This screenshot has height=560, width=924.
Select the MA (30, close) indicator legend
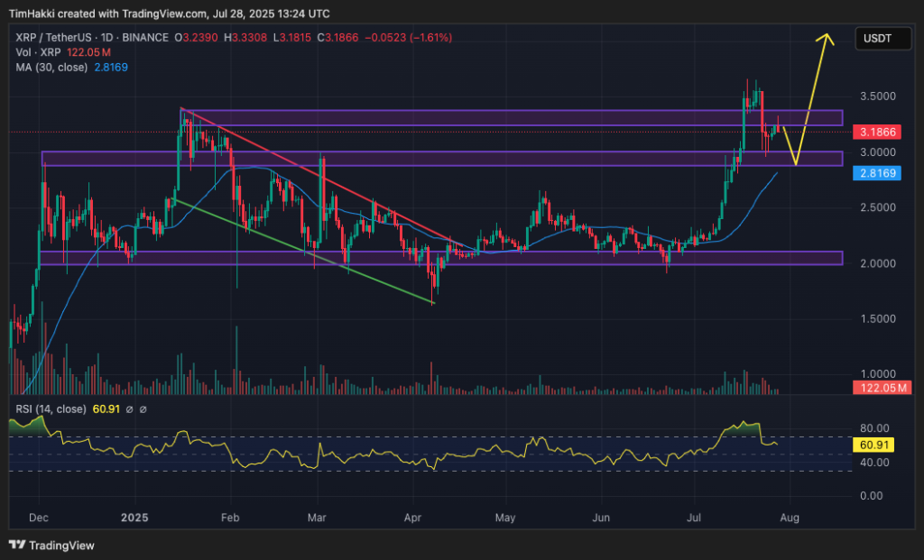point(54,66)
